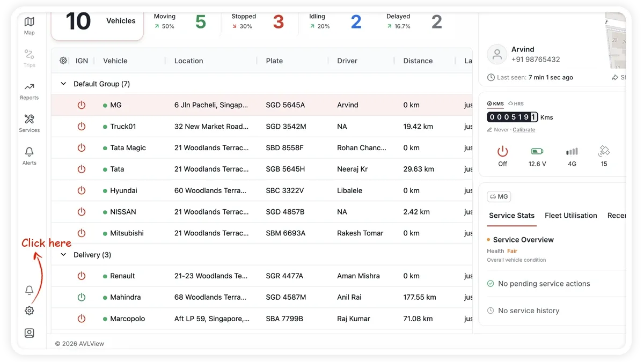Click phone number +91 98765432
The height and width of the screenshot is (362, 644).
(536, 60)
